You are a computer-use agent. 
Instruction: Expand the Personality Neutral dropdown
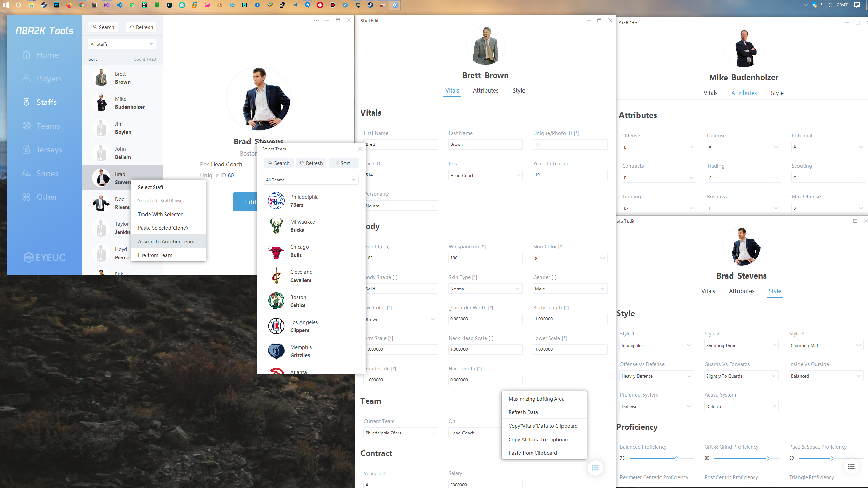[400, 206]
